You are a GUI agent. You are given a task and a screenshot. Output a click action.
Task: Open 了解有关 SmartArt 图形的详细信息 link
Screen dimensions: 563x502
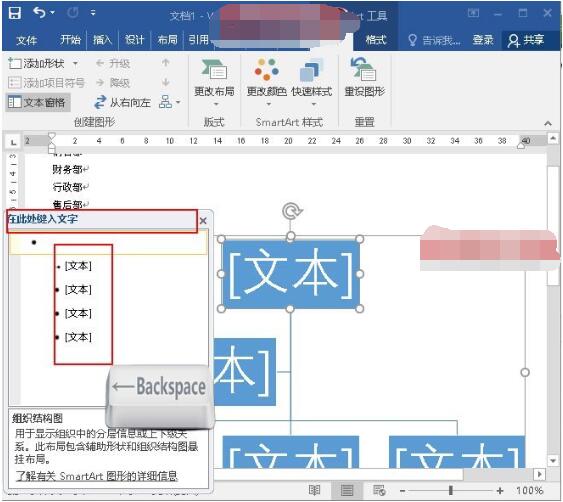click(97, 477)
